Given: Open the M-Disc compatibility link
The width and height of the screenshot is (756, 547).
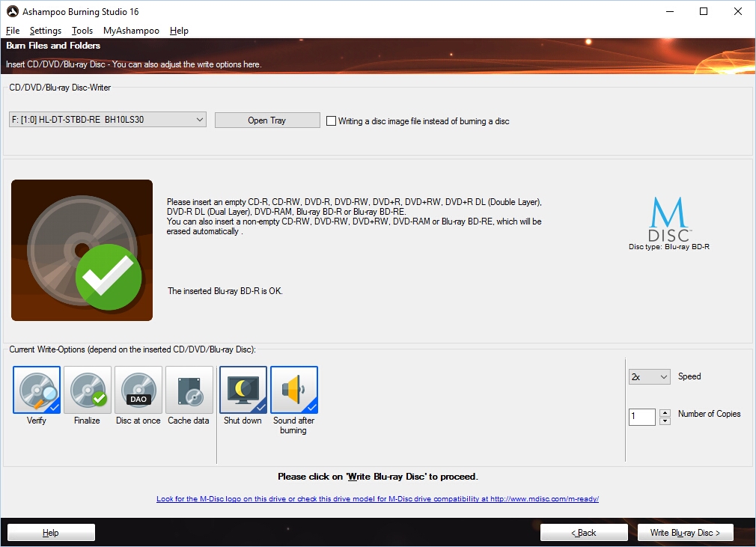Looking at the screenshot, I should (377, 499).
